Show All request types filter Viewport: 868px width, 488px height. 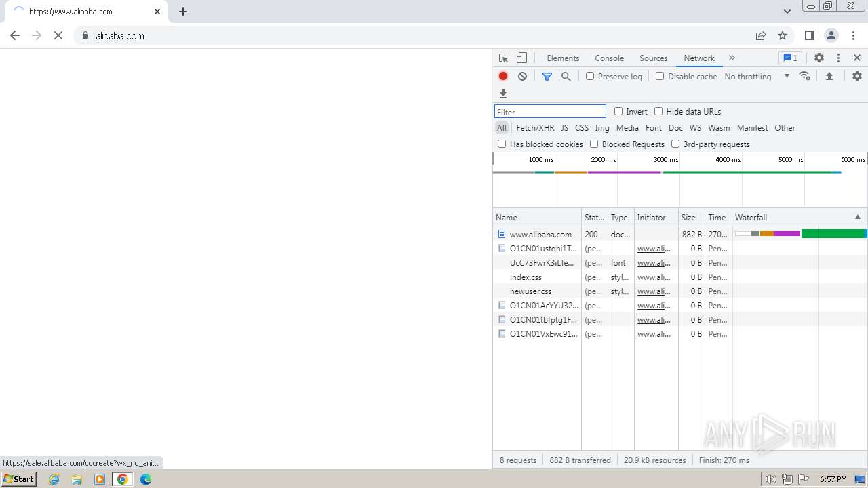click(x=501, y=128)
